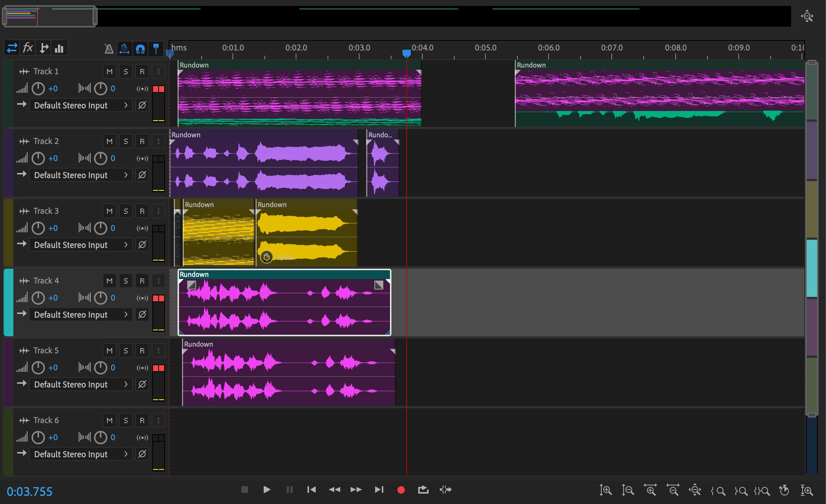Click Track 1 volume knob

pyautogui.click(x=38, y=89)
